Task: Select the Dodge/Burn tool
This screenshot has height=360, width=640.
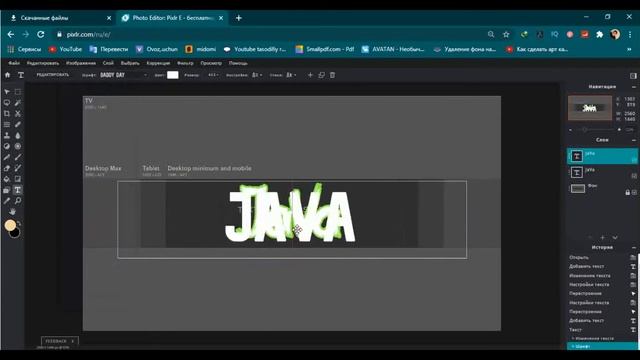Action: tap(7, 146)
